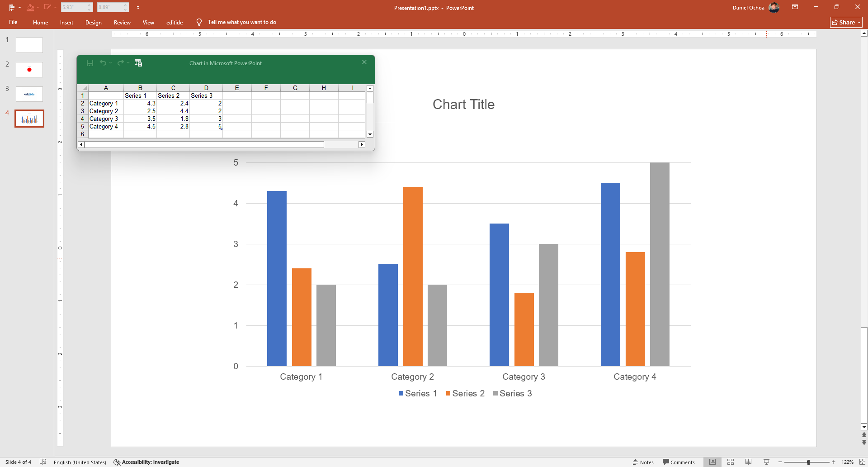Close the Chart in Microsoft PowerPoint window
The width and height of the screenshot is (868, 467).
364,62
